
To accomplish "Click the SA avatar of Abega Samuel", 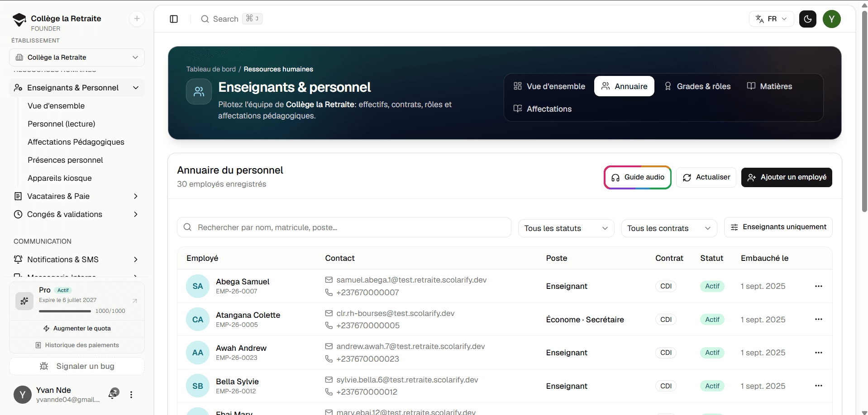I will [198, 286].
